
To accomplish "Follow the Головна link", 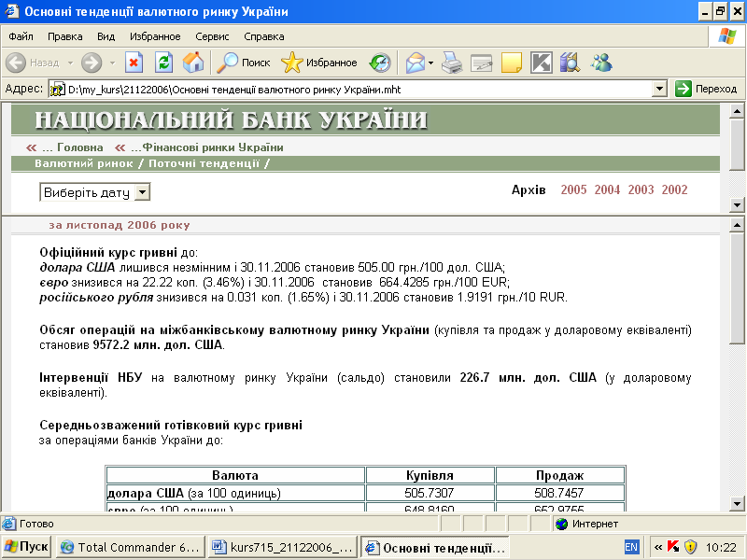I will click(x=79, y=147).
